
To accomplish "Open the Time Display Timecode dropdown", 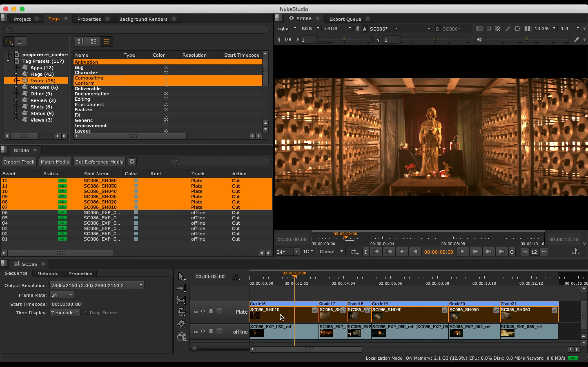I will [65, 313].
